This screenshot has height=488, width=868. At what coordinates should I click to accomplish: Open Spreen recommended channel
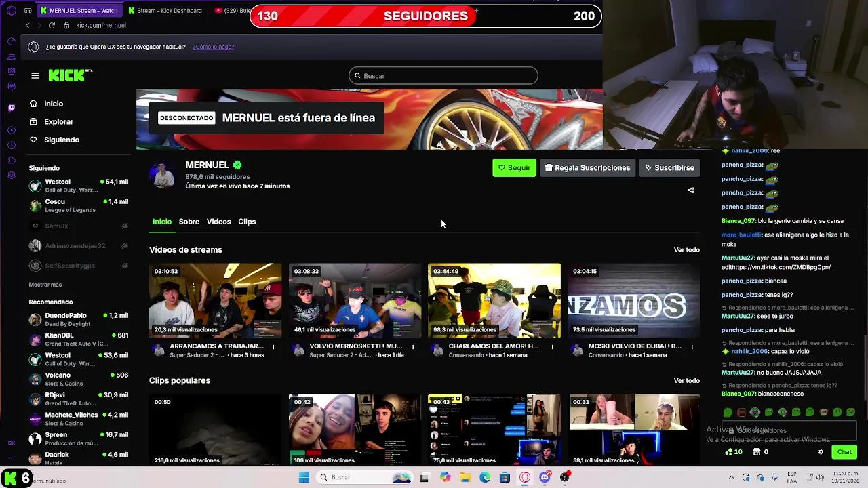click(x=79, y=439)
